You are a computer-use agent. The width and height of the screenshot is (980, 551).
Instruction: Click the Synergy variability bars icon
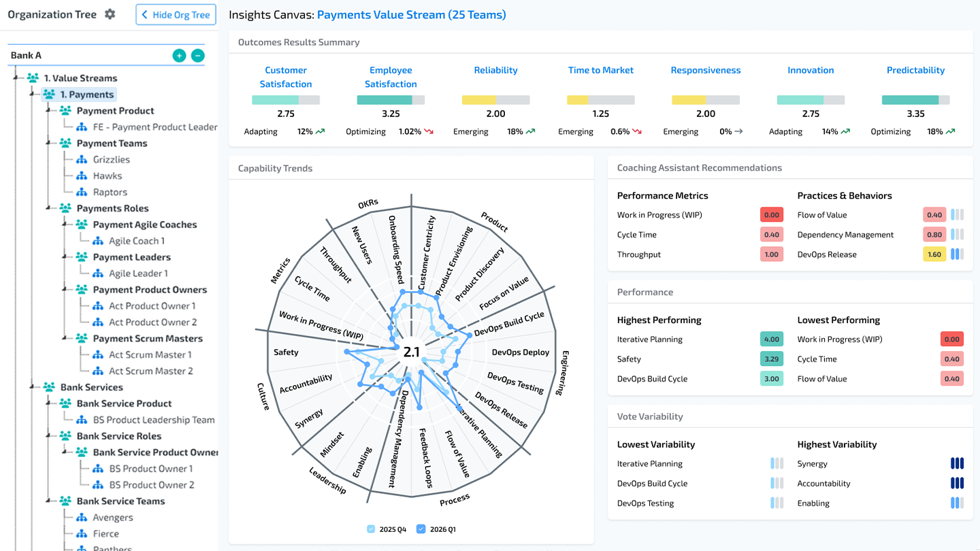click(x=957, y=464)
